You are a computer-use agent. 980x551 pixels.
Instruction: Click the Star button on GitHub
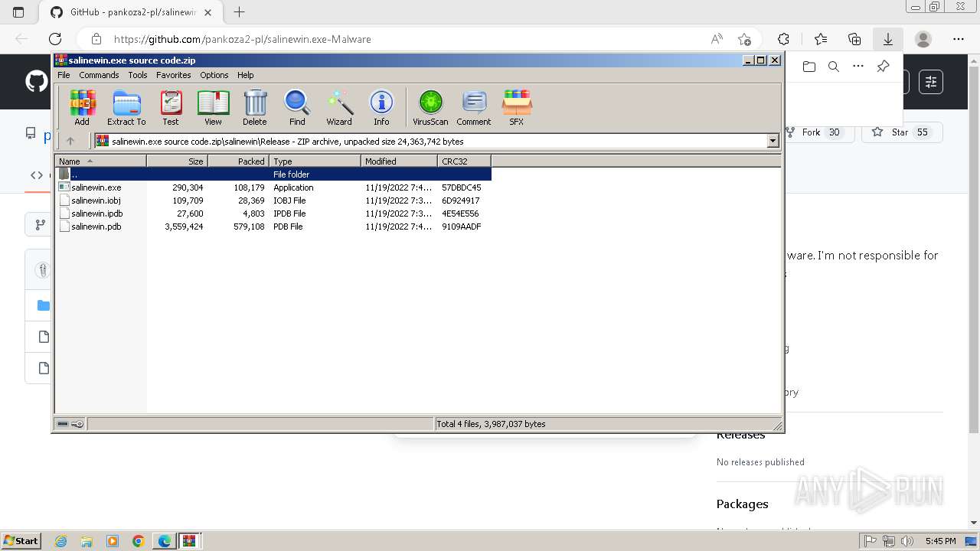(901, 132)
